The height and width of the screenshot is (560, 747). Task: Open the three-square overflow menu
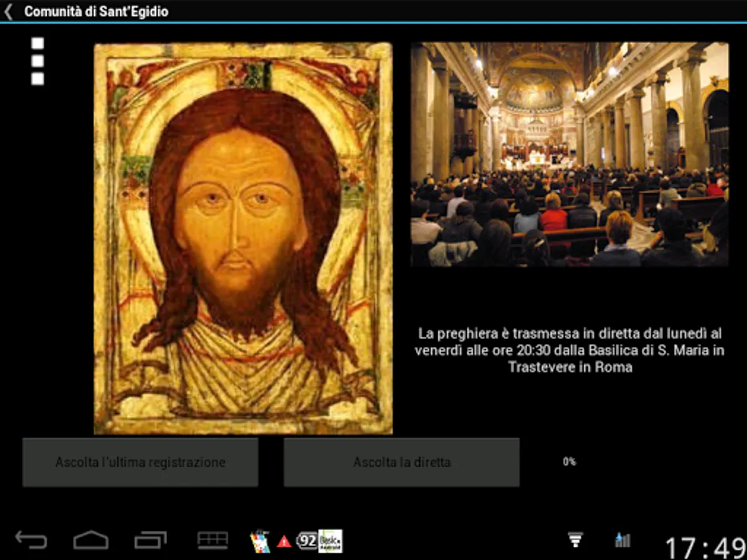point(37,61)
